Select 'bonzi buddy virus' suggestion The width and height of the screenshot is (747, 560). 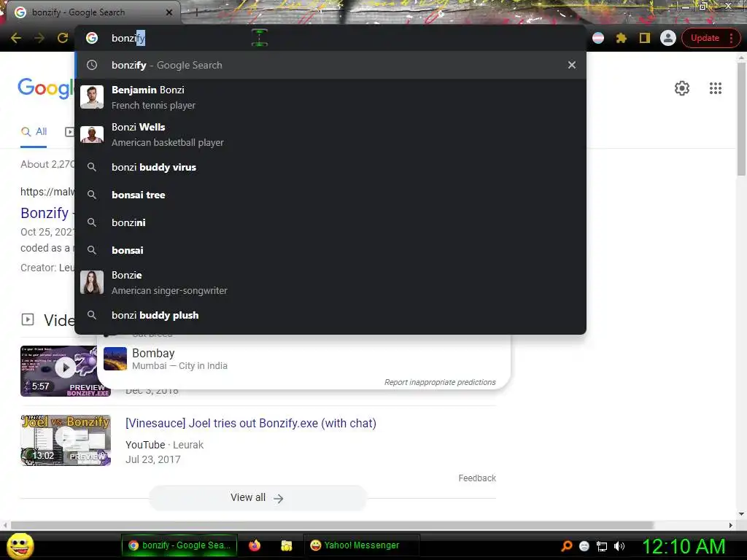[x=330, y=167]
